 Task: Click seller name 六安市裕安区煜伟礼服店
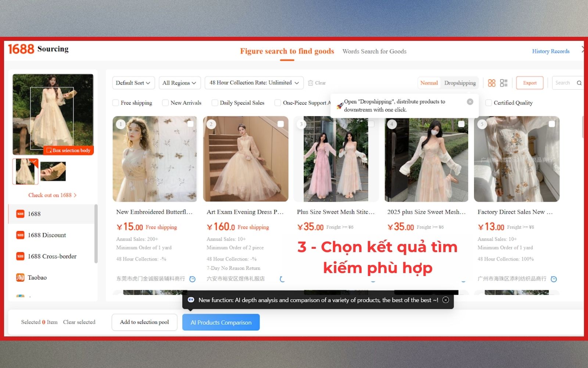pos(236,279)
